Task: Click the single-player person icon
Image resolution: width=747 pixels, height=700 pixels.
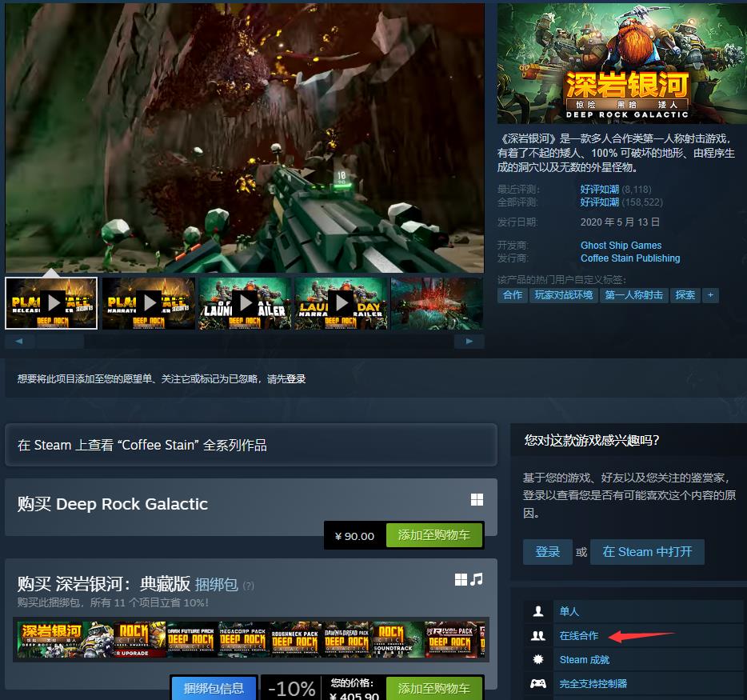Action: pyautogui.click(x=538, y=611)
